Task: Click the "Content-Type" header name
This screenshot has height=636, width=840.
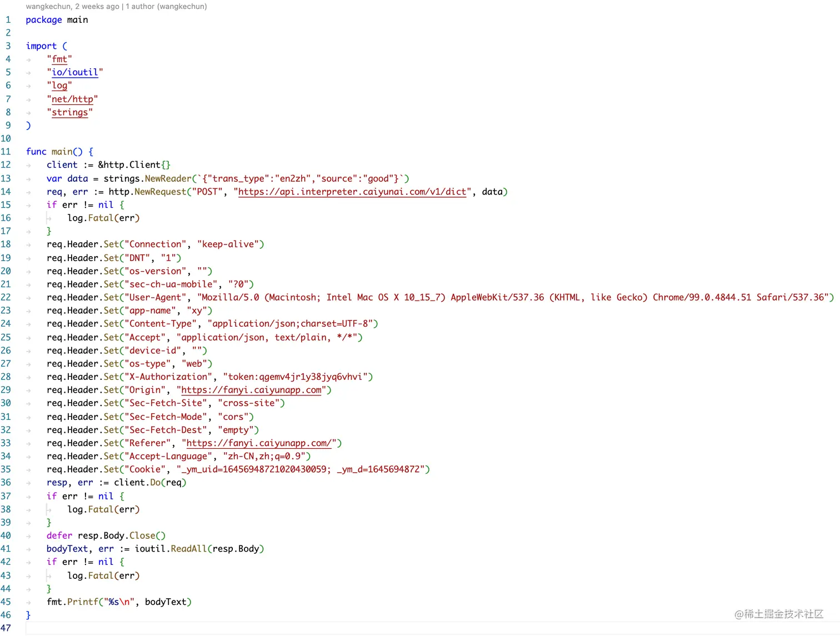Action: pyautogui.click(x=161, y=324)
